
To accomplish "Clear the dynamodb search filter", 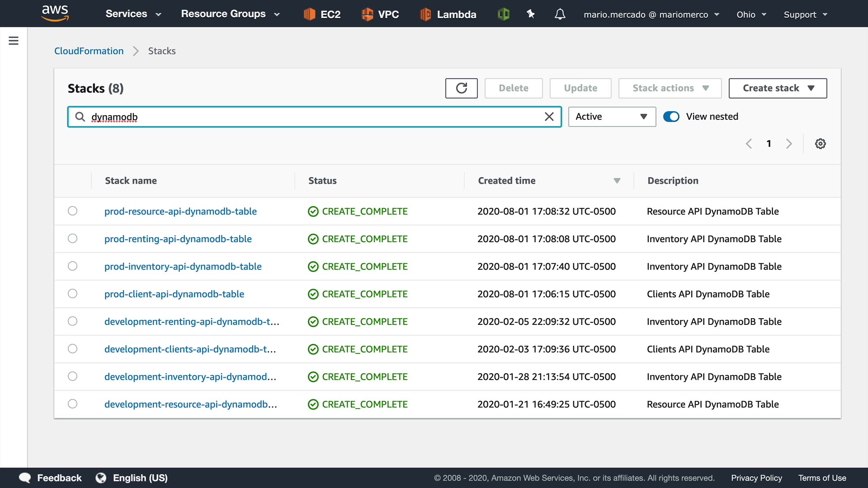I will pos(549,117).
